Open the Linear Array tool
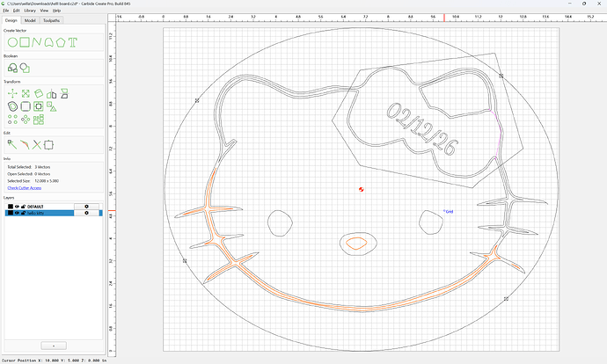Screen dimensions: 607x364 click(12, 120)
